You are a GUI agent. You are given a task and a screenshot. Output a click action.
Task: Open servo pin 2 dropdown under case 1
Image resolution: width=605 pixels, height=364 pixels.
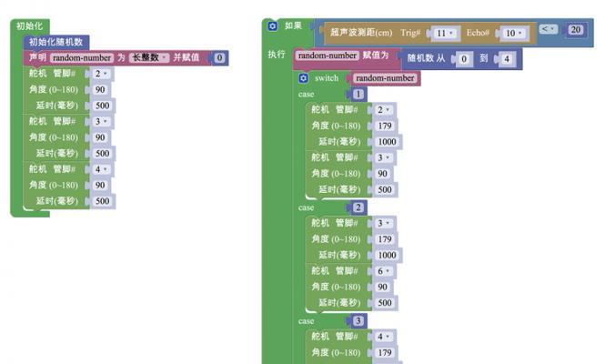click(x=384, y=110)
